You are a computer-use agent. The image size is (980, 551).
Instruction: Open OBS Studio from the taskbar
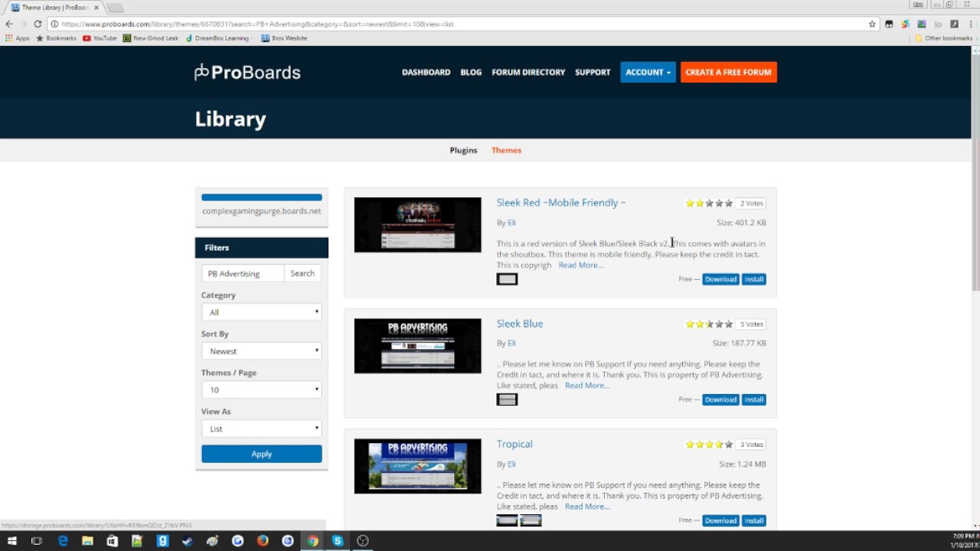click(363, 541)
